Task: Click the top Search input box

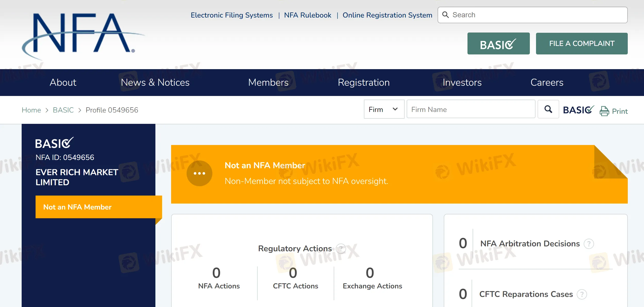Action: [531, 15]
